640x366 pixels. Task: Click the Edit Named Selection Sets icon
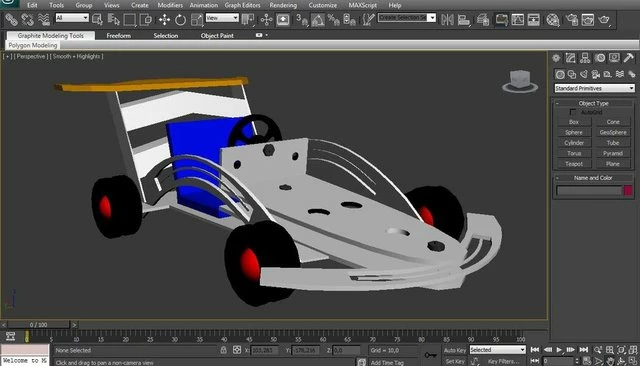coord(368,19)
